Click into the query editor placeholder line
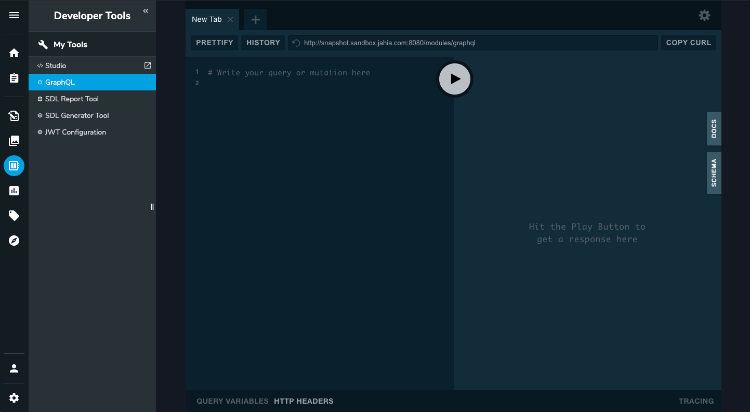Screen dimensions: 750x412 289,73
